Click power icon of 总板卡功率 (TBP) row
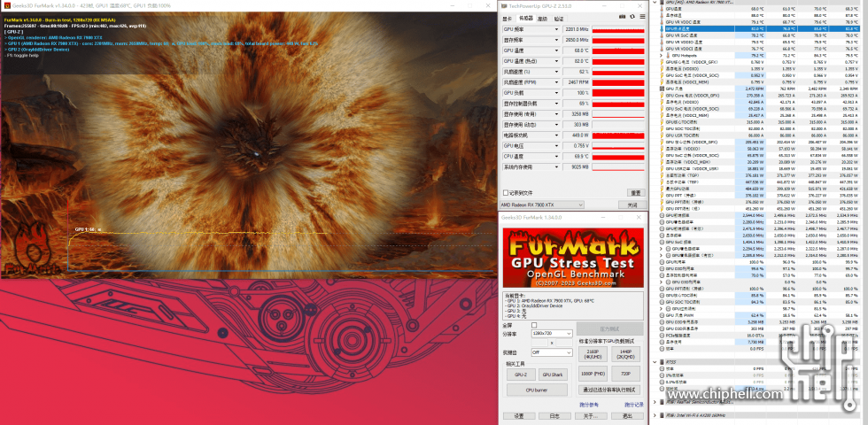The image size is (868, 425). pos(663,182)
